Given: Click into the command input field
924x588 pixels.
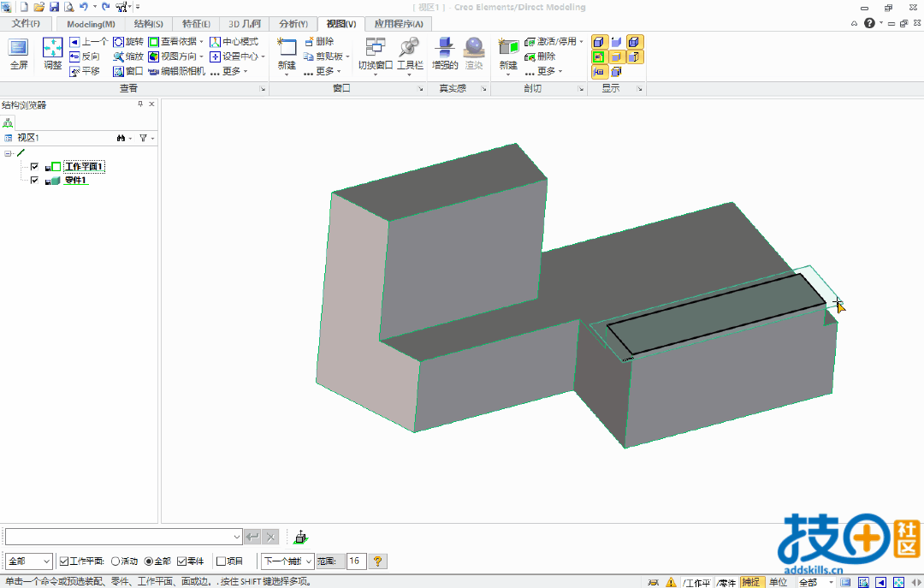Looking at the screenshot, I should coord(118,537).
